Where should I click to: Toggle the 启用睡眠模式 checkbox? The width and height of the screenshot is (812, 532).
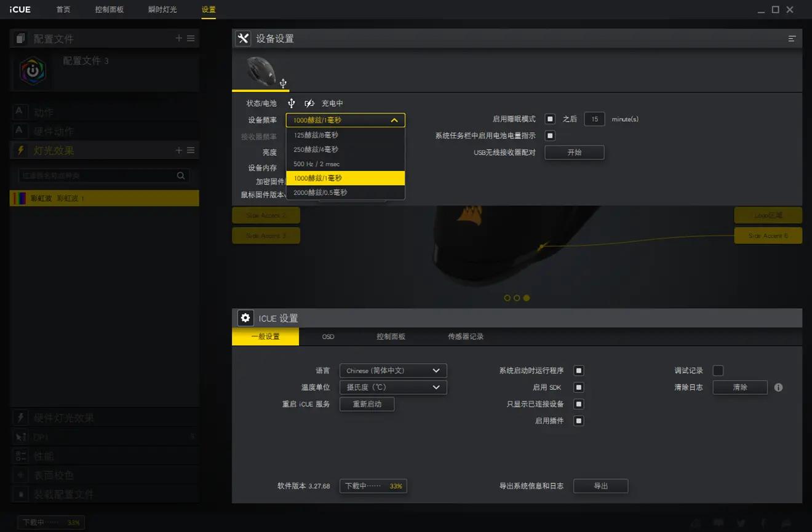coord(550,119)
